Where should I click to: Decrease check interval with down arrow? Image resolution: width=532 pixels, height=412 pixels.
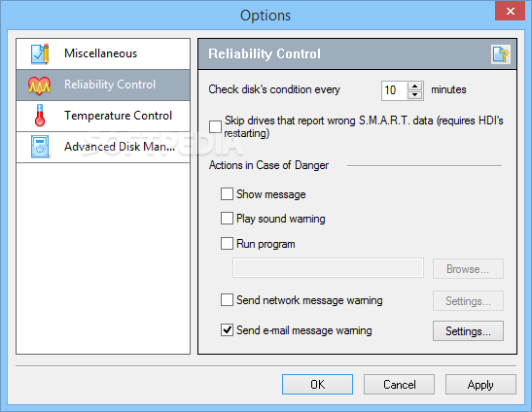(x=414, y=95)
